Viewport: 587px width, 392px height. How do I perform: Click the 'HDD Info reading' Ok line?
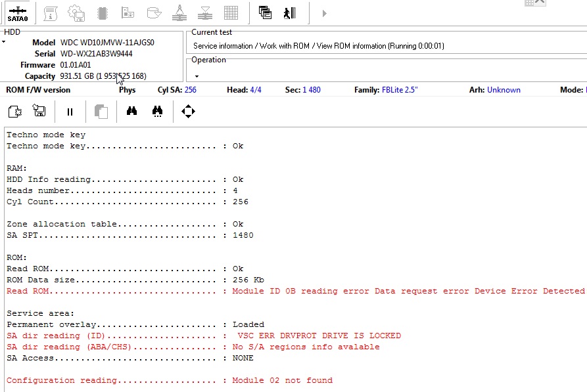[125, 179]
